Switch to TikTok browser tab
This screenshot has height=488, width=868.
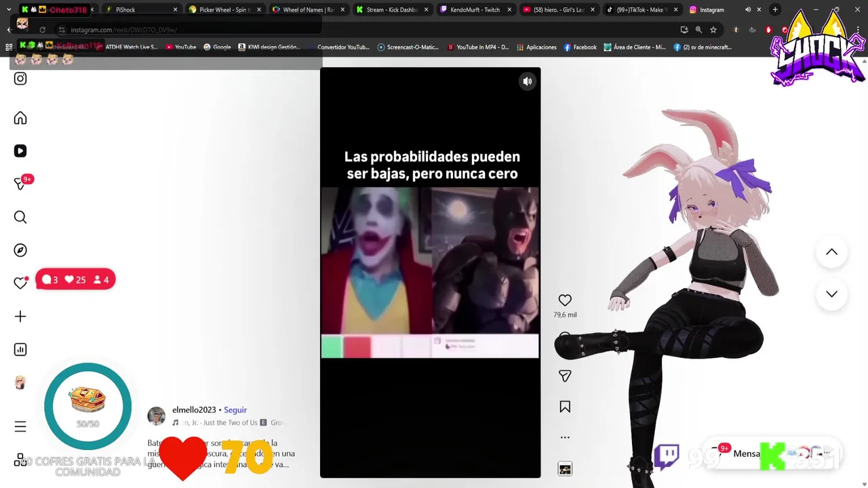[x=642, y=9]
